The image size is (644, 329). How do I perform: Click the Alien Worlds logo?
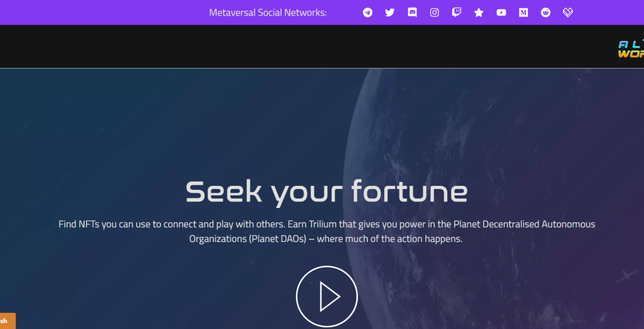[x=631, y=49]
